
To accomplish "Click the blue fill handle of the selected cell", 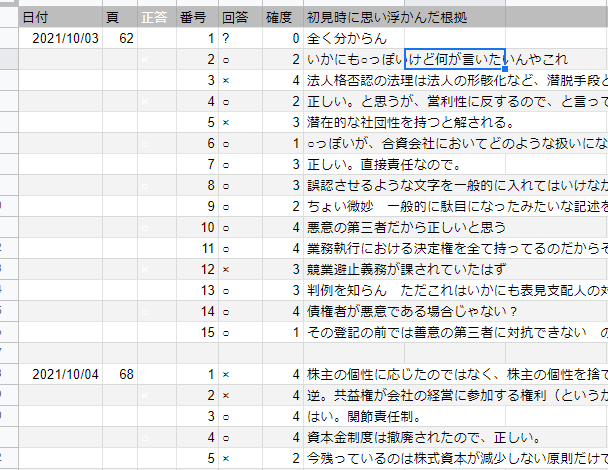I will point(505,69).
